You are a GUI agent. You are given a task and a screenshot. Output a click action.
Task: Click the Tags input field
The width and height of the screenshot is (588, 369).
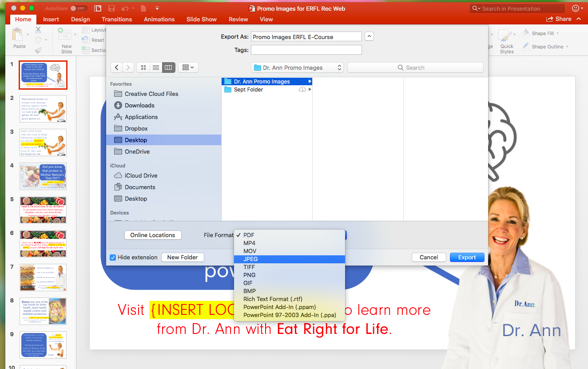[x=306, y=50]
